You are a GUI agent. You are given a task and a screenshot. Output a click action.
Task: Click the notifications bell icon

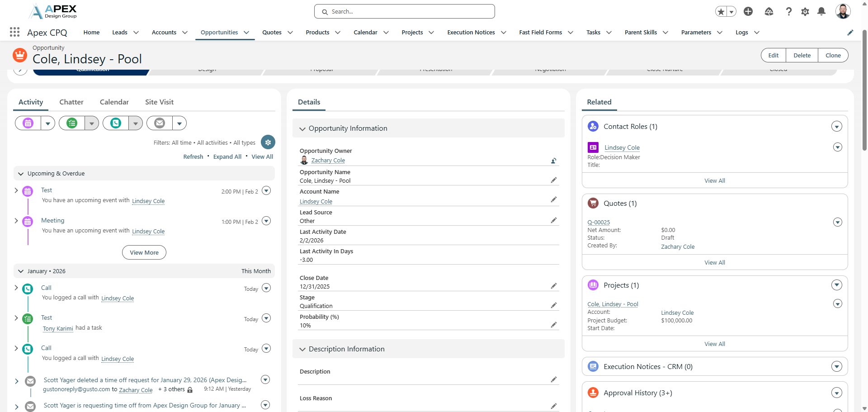pos(821,12)
